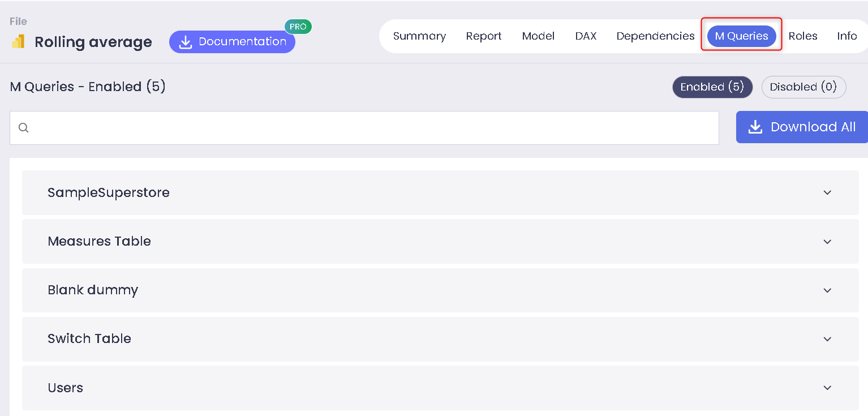Screen dimensions: 868x416
Task: Open the DAX tab
Action: (x=586, y=36)
